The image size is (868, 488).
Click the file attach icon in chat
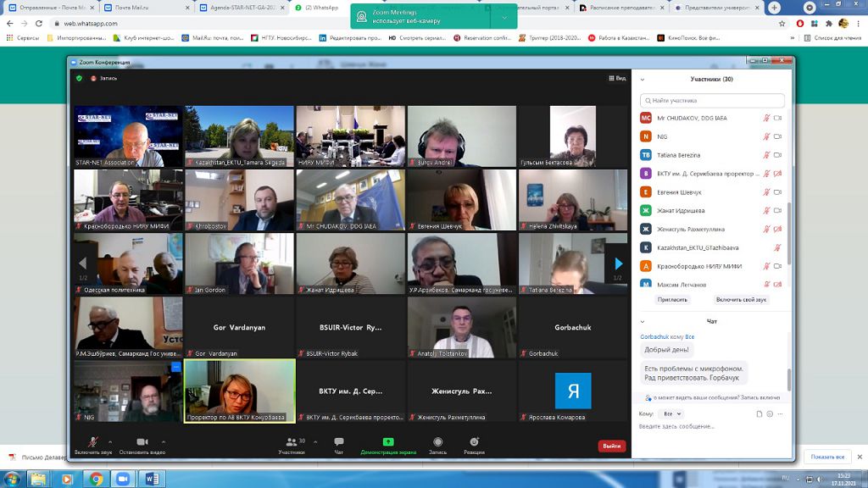(x=759, y=413)
